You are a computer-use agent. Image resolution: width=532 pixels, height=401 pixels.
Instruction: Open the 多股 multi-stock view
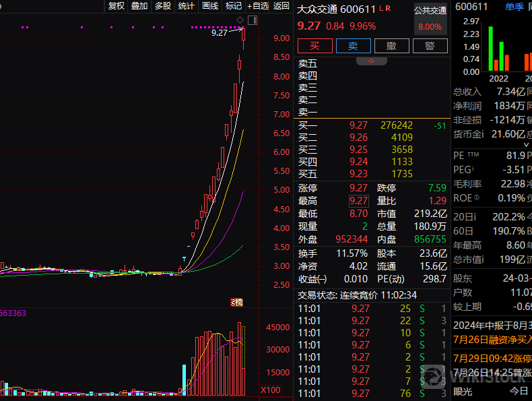(163, 6)
